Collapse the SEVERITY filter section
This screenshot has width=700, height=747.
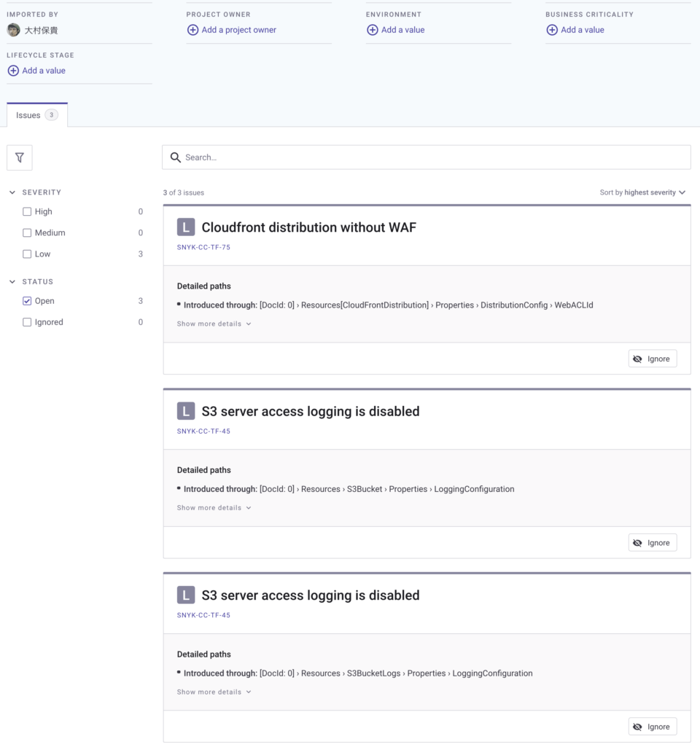pyautogui.click(x=12, y=192)
